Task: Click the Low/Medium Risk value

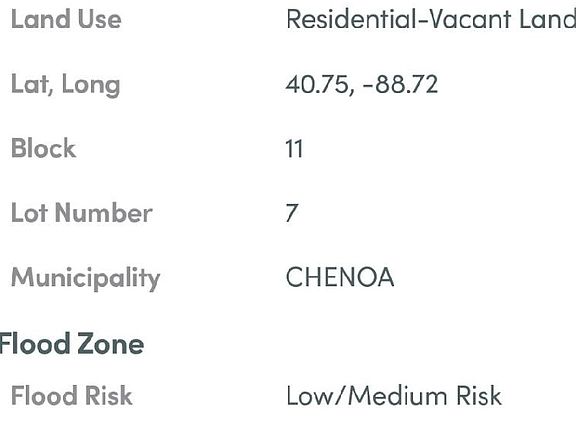Action: point(394,396)
